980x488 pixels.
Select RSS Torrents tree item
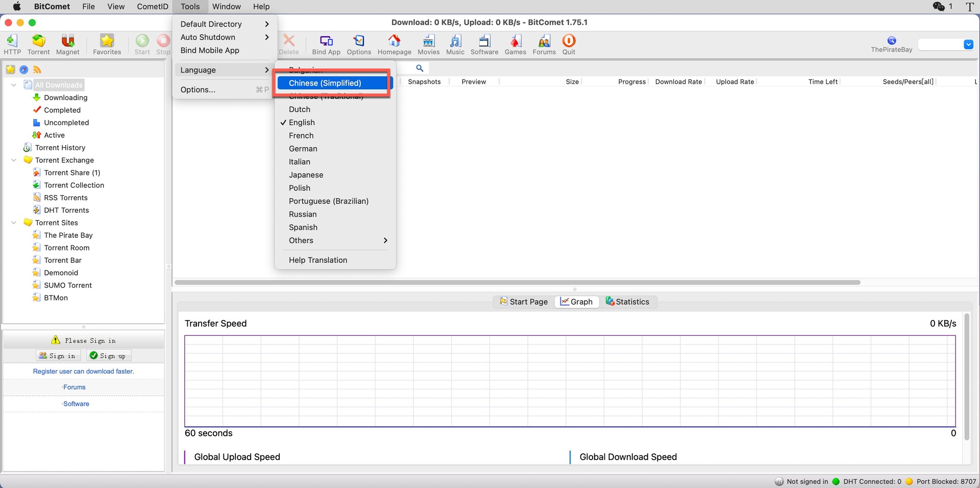click(66, 198)
